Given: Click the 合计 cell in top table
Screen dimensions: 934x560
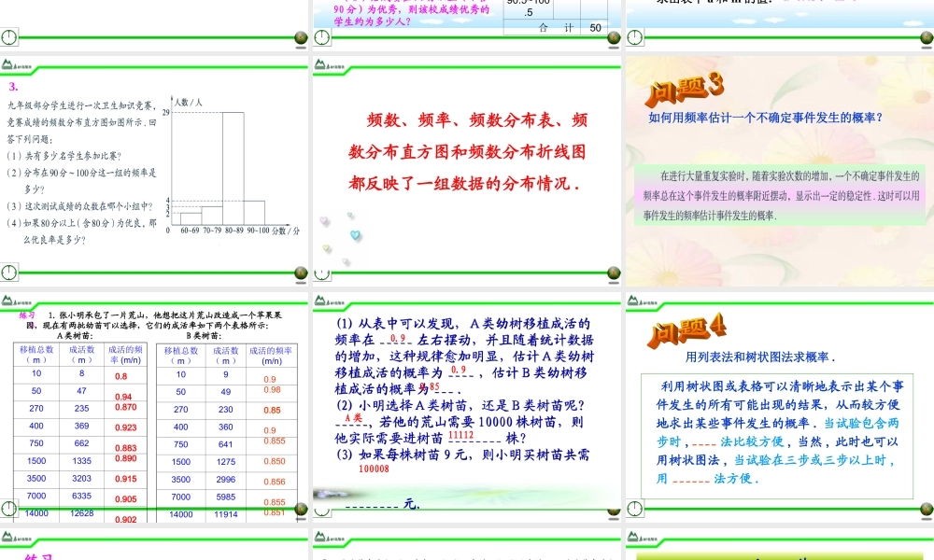Looking at the screenshot, I should click(x=555, y=27).
